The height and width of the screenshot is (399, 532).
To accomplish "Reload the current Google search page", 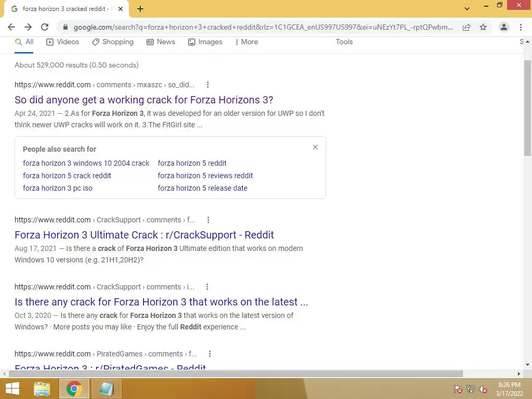I will (45, 27).
